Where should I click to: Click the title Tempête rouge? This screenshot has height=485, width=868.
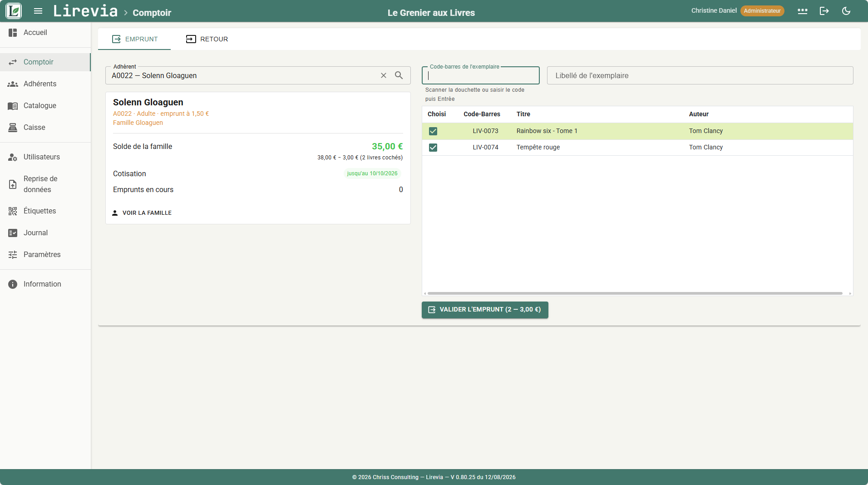coord(538,148)
